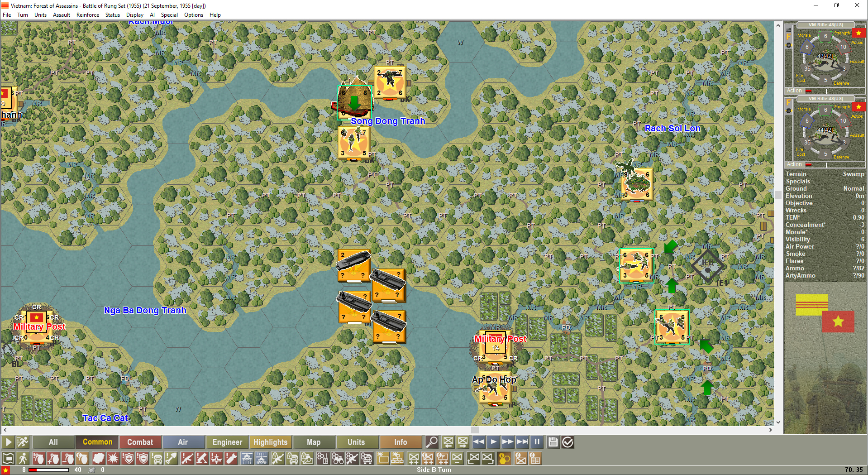Click the shield minus icon
868x475 pixels.
tap(143, 459)
